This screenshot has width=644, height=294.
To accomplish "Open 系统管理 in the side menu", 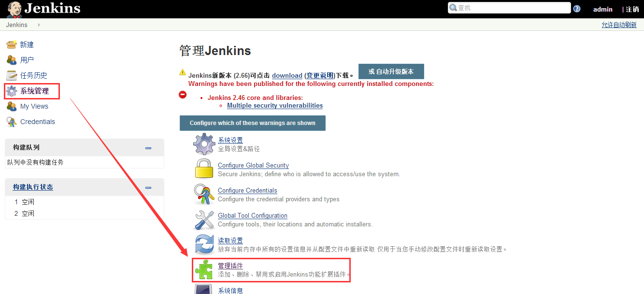I will [34, 91].
